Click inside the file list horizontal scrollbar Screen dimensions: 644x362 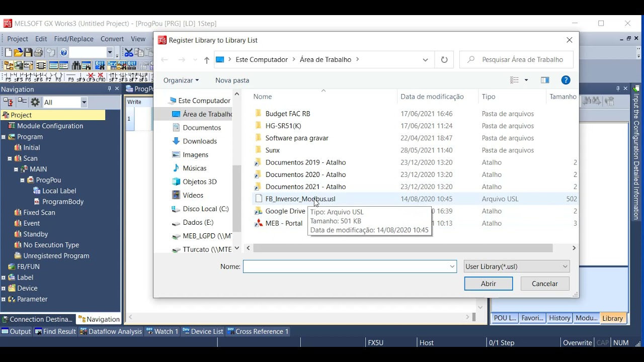click(x=403, y=248)
